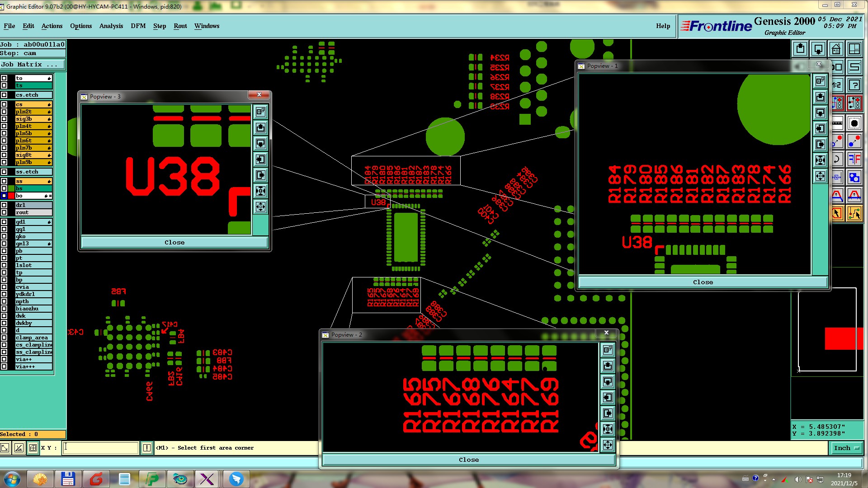
Task: Toggle the checkbox for layer drl
Action: pyautogui.click(x=4, y=205)
